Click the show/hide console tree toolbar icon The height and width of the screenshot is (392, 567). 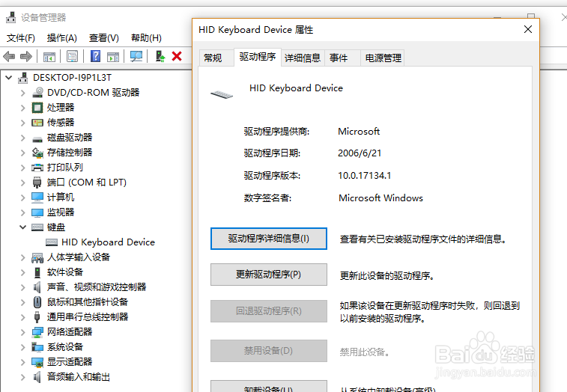(49, 57)
